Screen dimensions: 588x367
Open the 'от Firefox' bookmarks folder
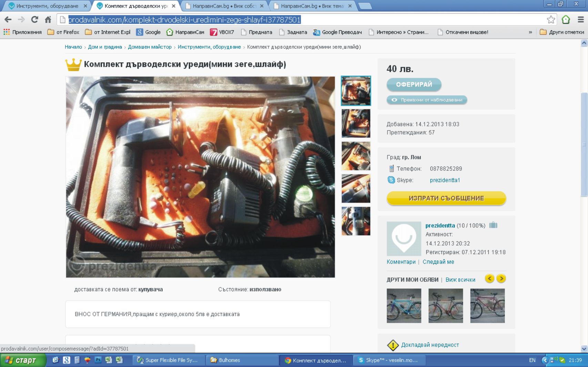[x=63, y=32]
